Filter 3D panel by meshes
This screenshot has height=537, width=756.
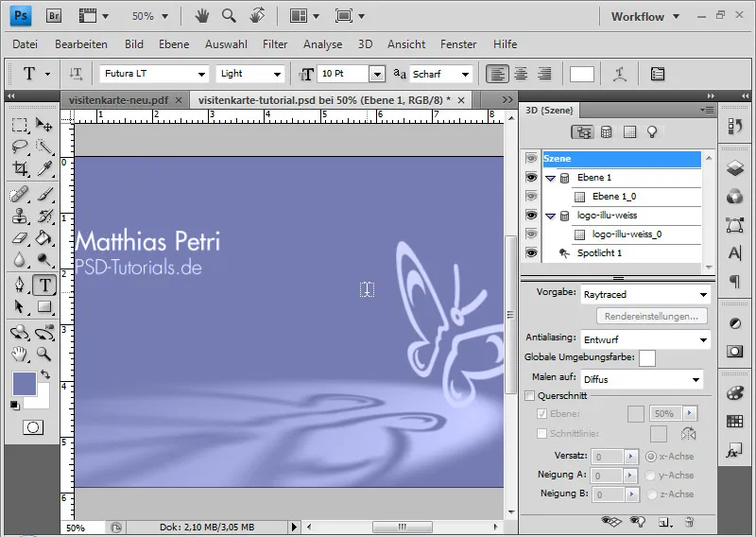606,132
